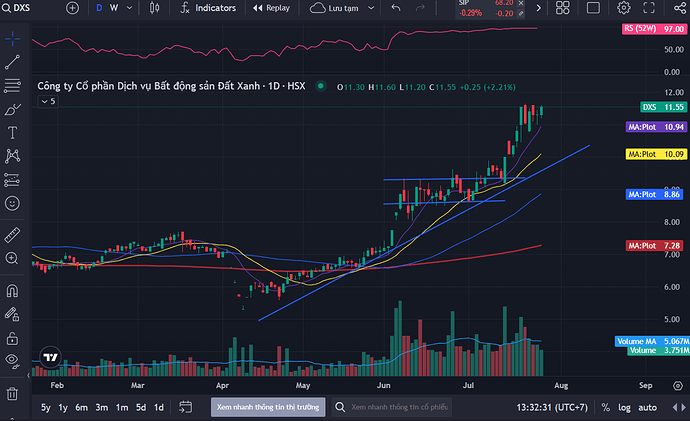The height and width of the screenshot is (421, 690).
Task: Toggle magnet mode for drawings
Action: pos(12,292)
